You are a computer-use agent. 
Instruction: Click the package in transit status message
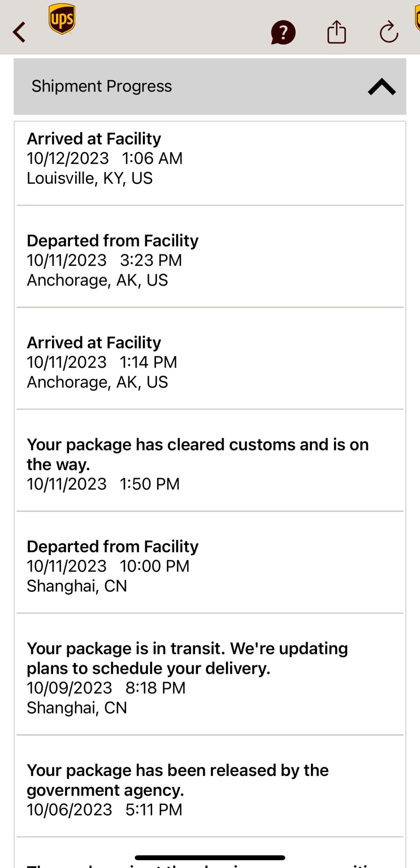click(x=187, y=658)
